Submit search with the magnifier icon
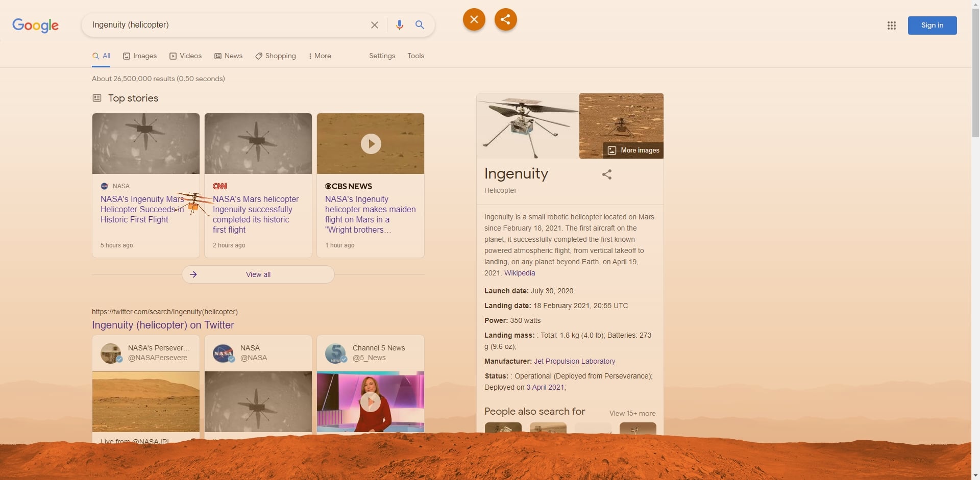Viewport: 980px width, 480px height. [x=420, y=24]
